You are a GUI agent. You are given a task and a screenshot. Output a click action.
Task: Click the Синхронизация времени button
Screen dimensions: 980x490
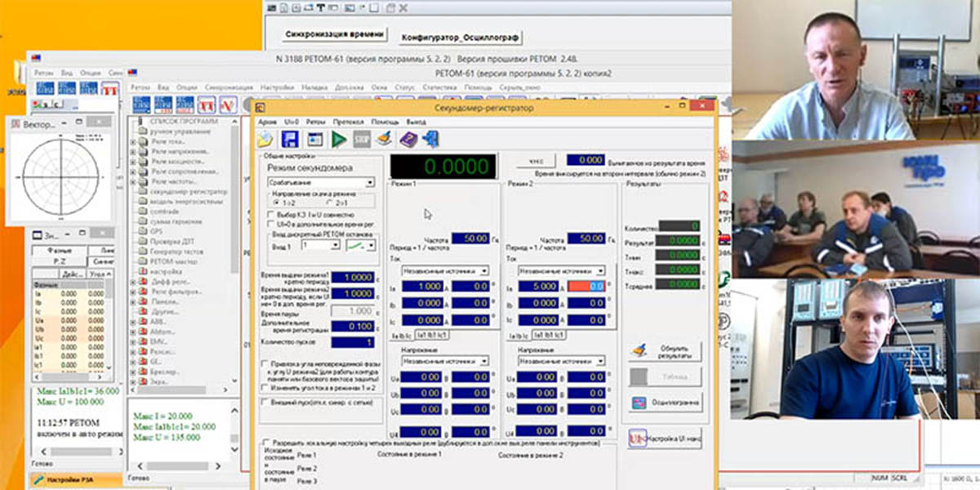[x=333, y=34]
